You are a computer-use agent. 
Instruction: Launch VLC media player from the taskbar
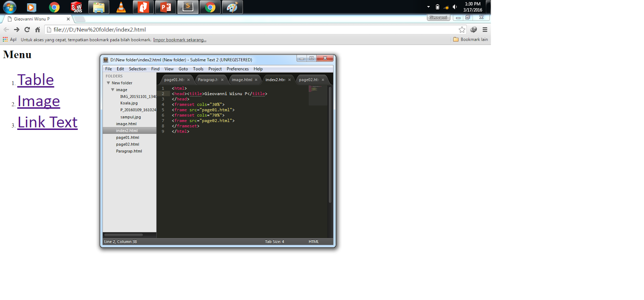(121, 7)
